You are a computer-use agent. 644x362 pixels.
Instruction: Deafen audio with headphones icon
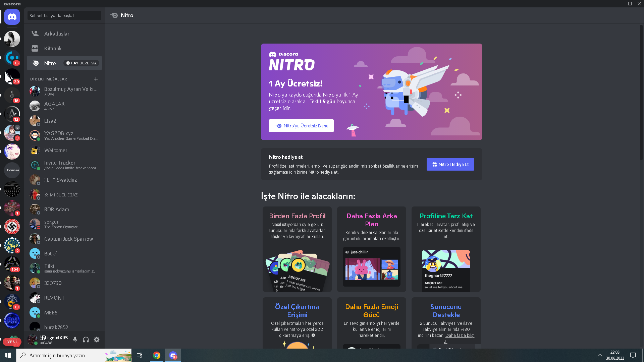click(86, 340)
